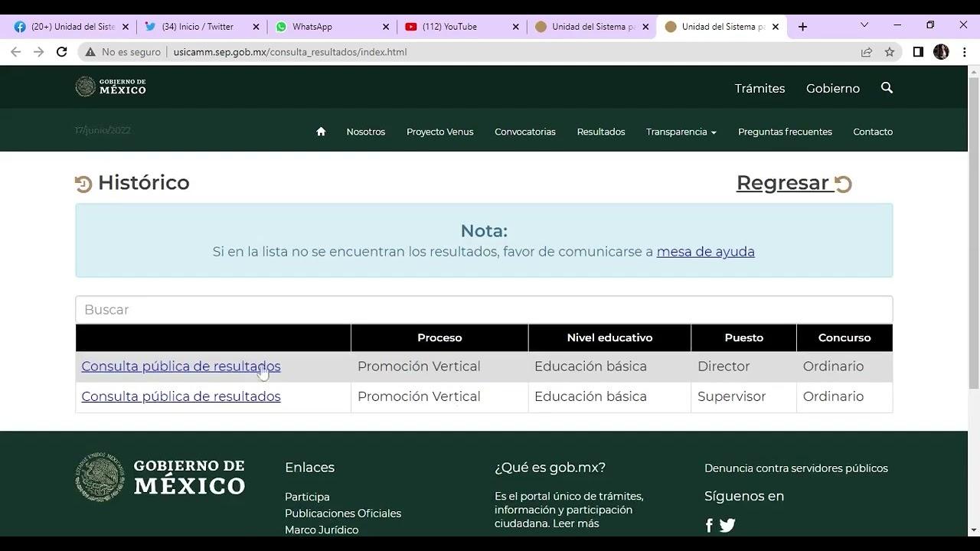The width and height of the screenshot is (980, 551).
Task: Select the Gobierno de México header logo
Action: 111,86
